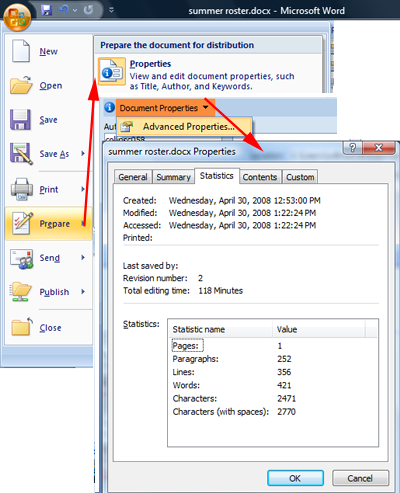400x493 pixels.
Task: Click the Open folder icon
Action: tap(21, 85)
